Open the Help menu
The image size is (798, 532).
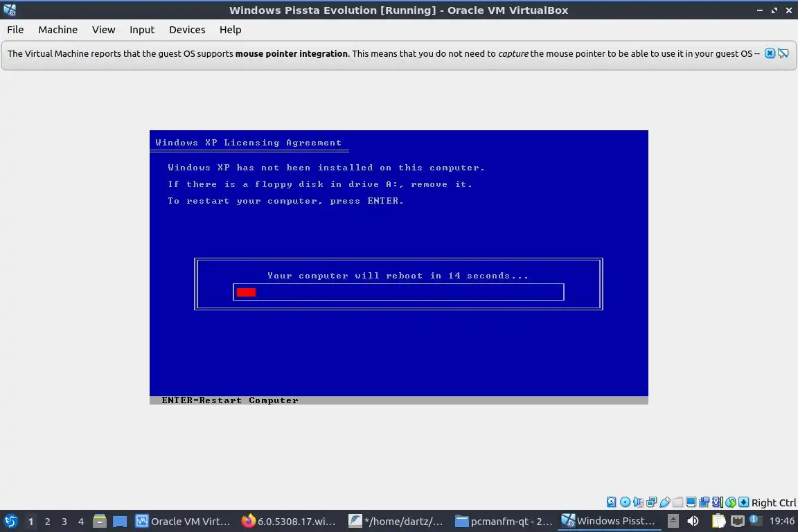coord(230,30)
